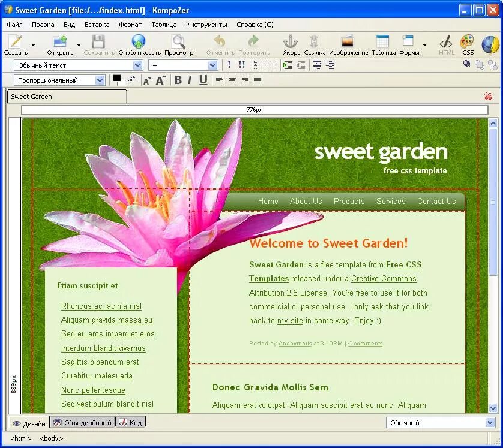
Task: Toggle right text alignment
Action: (x=245, y=80)
